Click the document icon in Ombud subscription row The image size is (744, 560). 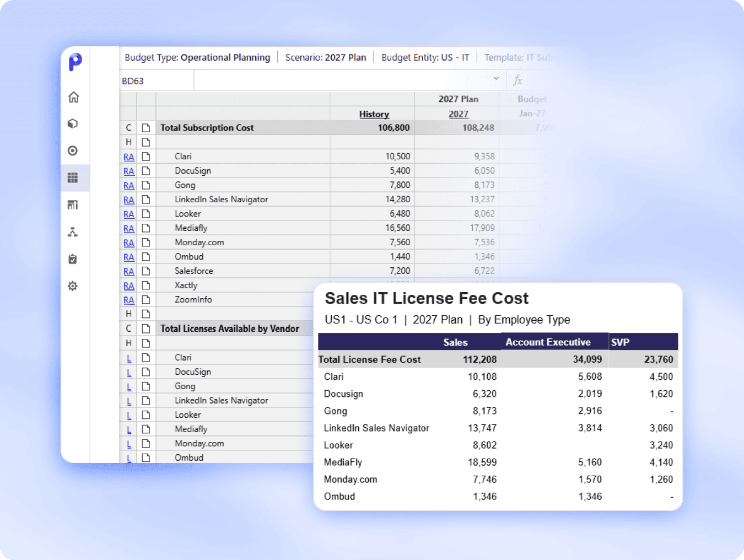pos(146,257)
